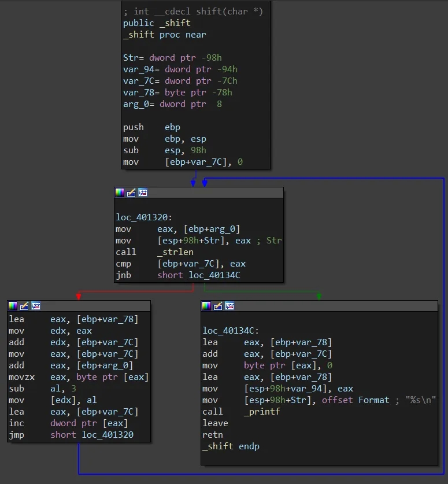Follow the _printf call target
The width and height of the screenshot is (448, 484).
[x=262, y=412]
